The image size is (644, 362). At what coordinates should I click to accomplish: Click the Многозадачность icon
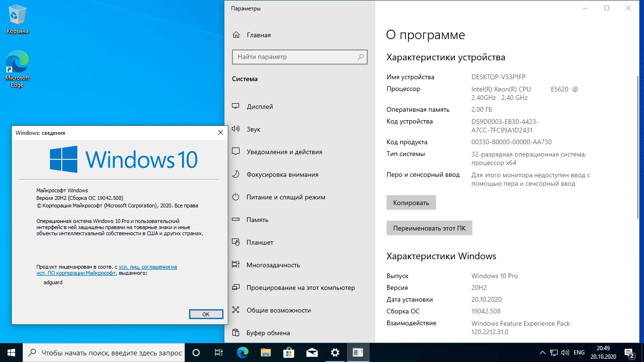click(x=236, y=265)
